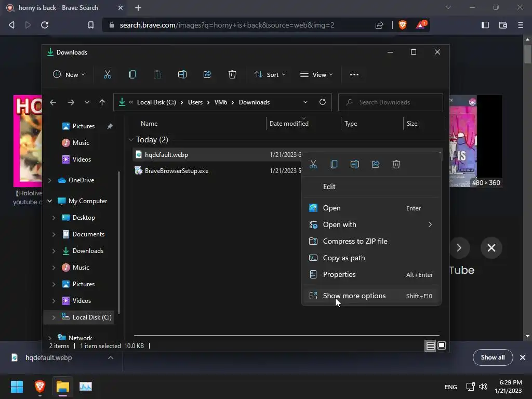
Task: Click Share icon in the context menu
Action: 375,164
